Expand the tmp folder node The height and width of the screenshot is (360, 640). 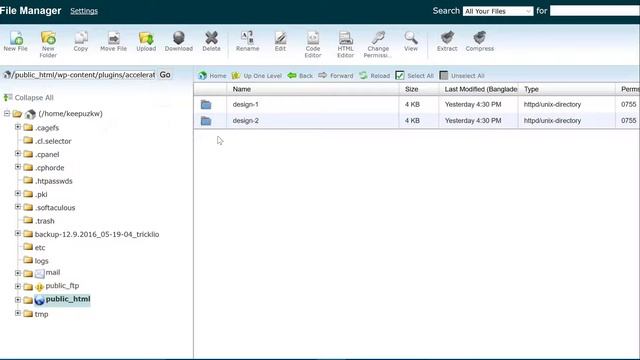coord(18,313)
